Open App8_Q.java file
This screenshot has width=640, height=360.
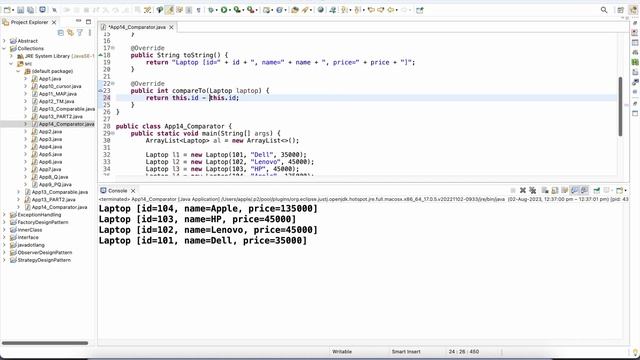point(53,177)
